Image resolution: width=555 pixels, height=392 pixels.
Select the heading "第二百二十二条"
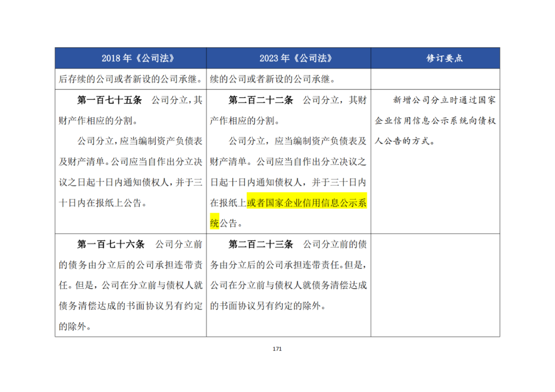[261, 100]
